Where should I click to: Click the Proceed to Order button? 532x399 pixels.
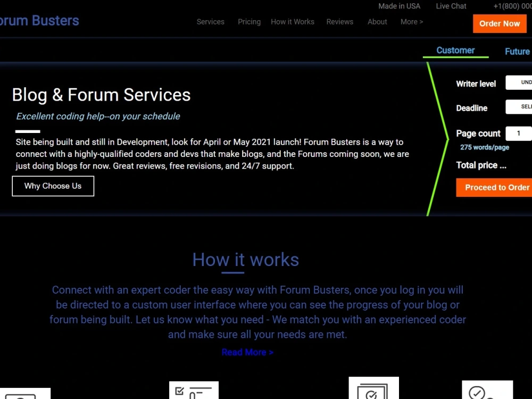tap(494, 187)
